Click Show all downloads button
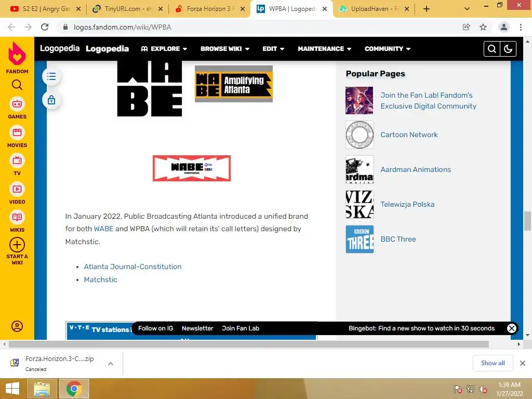 click(x=493, y=363)
